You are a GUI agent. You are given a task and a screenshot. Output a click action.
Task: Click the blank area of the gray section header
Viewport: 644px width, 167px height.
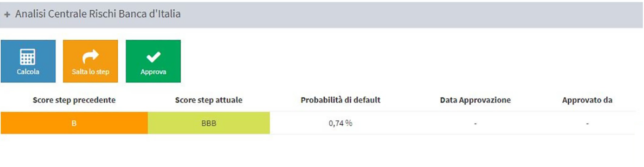[410, 14]
